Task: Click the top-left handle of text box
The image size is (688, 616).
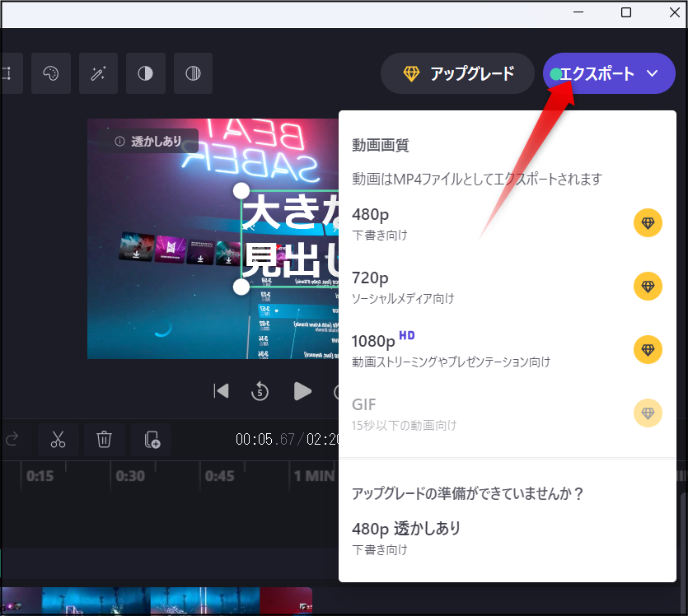Action: point(241,191)
